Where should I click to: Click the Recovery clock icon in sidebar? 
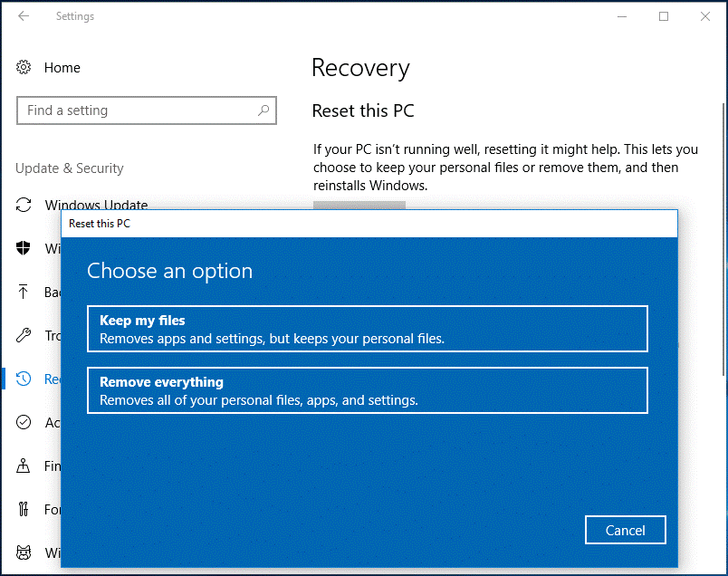point(24,379)
